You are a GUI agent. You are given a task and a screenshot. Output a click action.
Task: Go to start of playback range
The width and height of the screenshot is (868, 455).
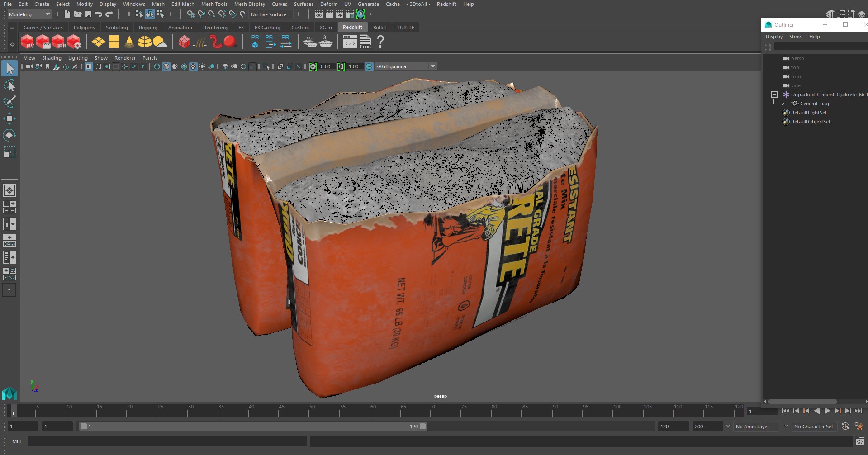tap(785, 411)
